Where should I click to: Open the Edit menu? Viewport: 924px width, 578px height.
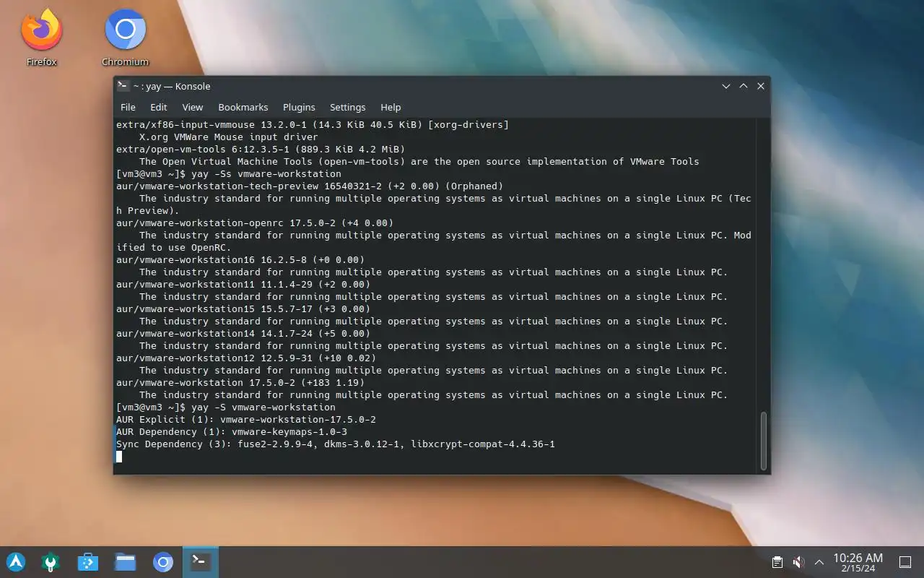coord(159,107)
